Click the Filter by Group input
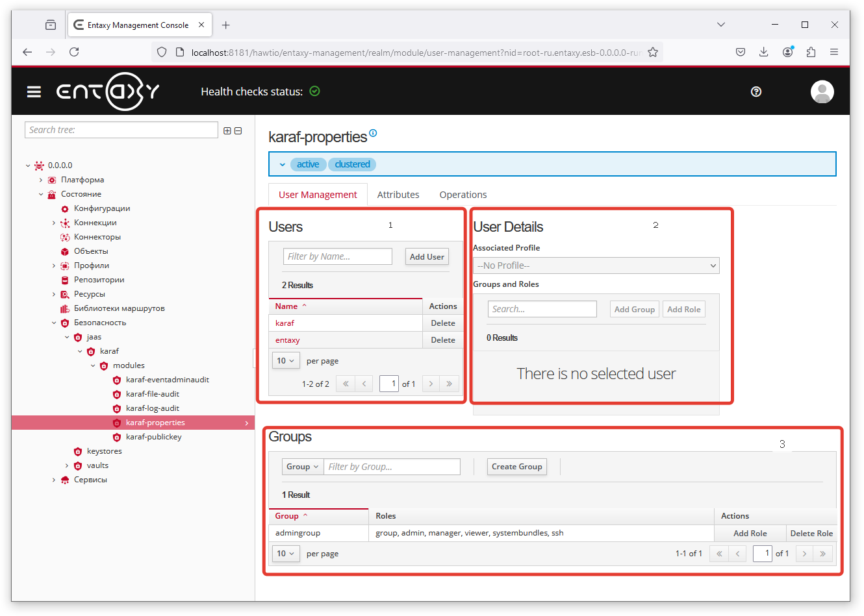Screen dimensions: 864x616 pyautogui.click(x=392, y=467)
